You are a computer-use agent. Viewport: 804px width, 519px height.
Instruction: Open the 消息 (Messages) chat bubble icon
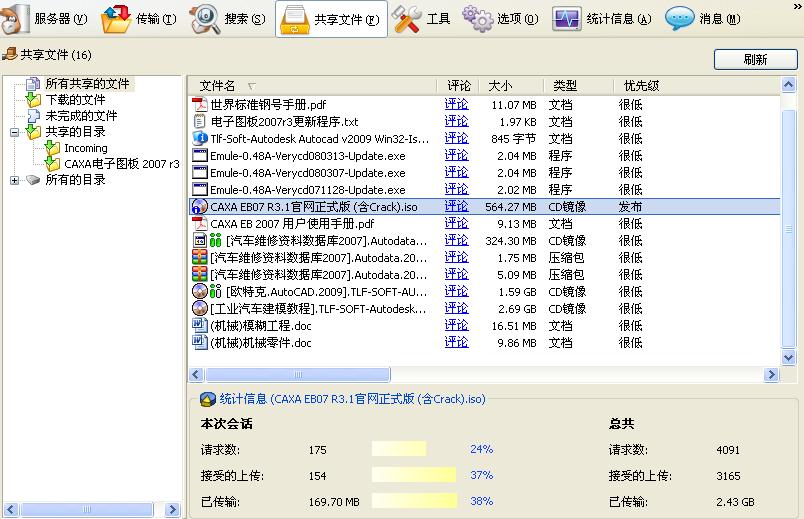click(x=679, y=19)
